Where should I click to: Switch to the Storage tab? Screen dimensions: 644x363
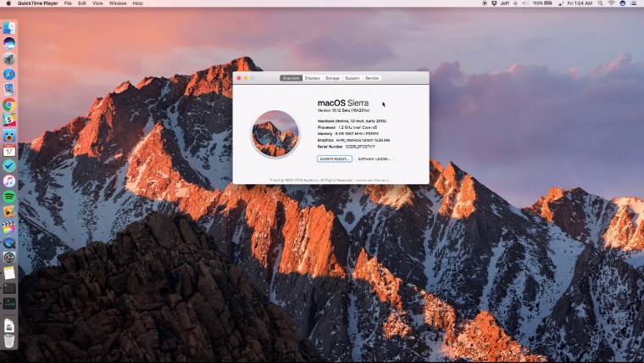(x=332, y=78)
